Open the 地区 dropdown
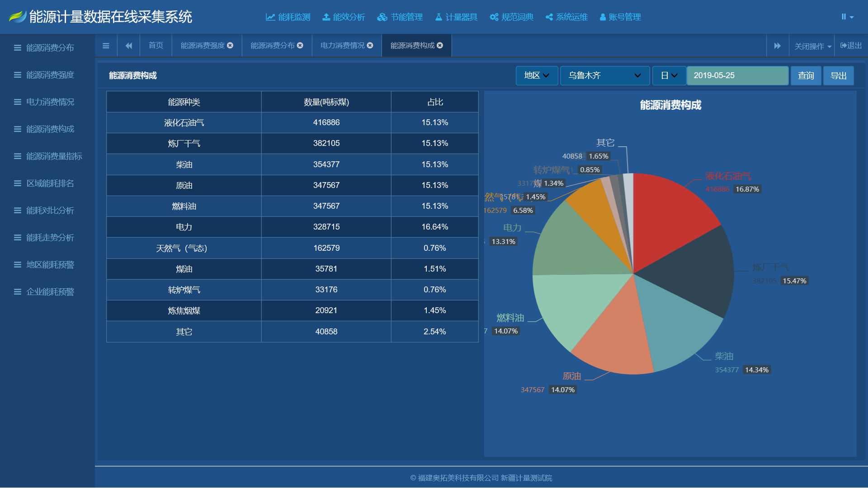 coord(536,75)
